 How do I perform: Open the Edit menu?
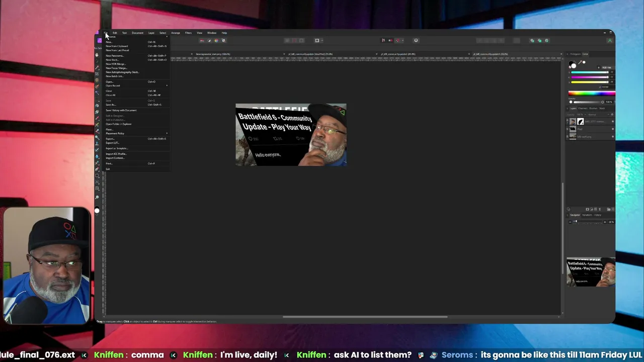[x=115, y=33]
